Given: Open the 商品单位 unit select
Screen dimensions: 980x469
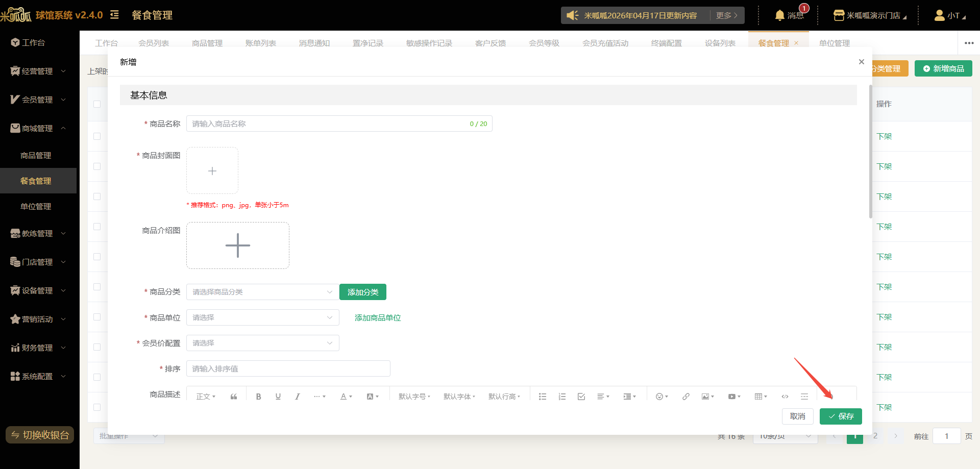Looking at the screenshot, I should click(x=262, y=317).
